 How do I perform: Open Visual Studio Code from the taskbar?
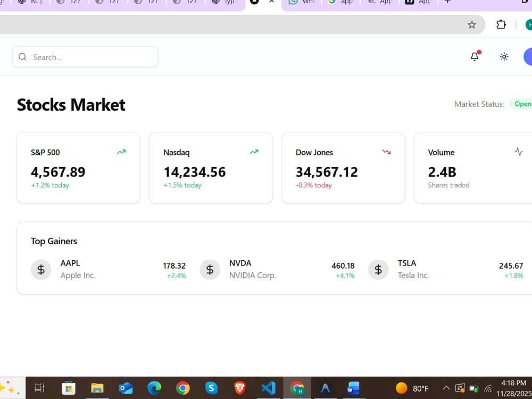[268, 388]
